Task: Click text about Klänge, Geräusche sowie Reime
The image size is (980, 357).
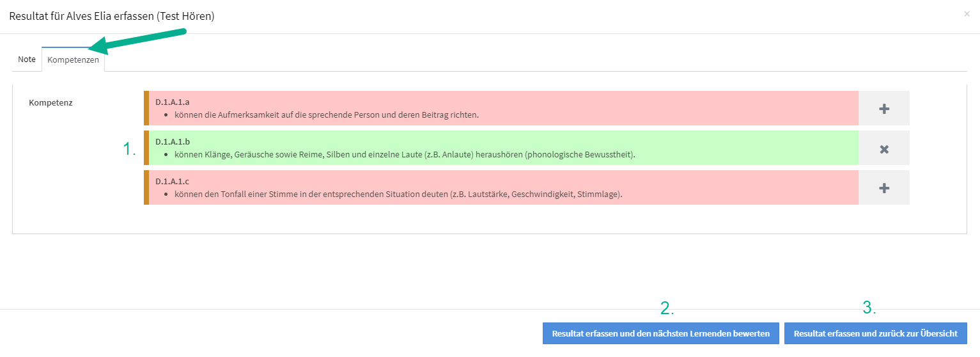Action: coord(405,155)
